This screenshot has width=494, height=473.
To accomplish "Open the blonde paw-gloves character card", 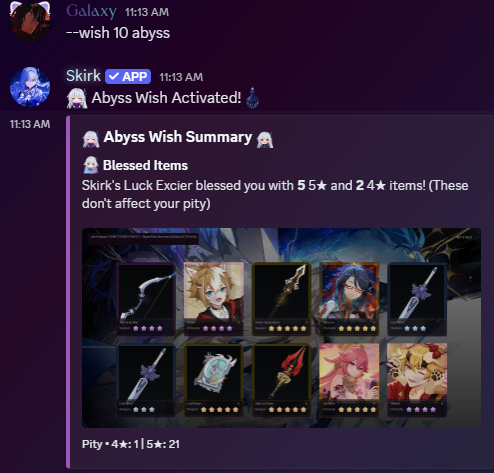I will 417,380.
